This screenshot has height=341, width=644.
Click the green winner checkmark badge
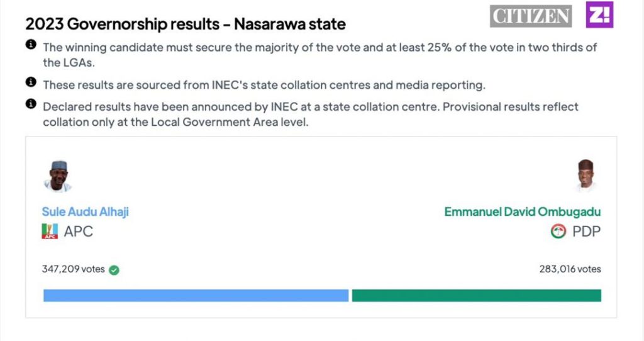click(114, 270)
